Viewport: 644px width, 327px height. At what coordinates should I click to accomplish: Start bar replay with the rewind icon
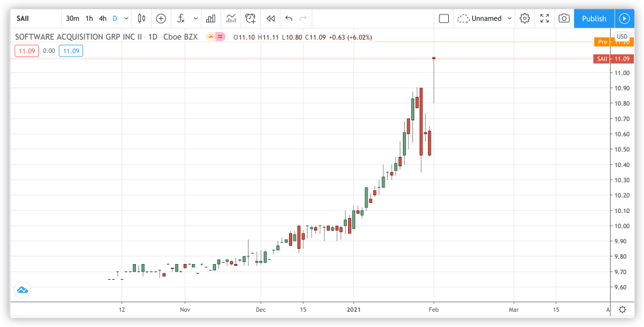click(x=271, y=18)
